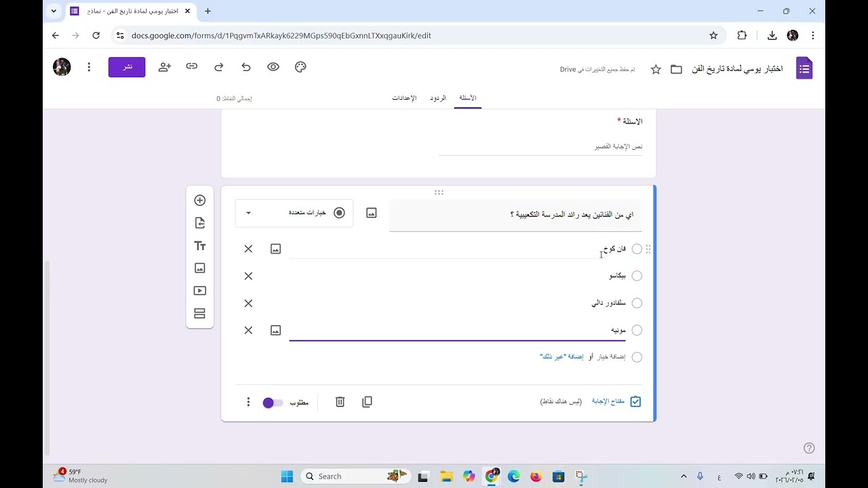Show hidden system tray icons
Image resolution: width=868 pixels, height=488 pixels.
(684, 476)
